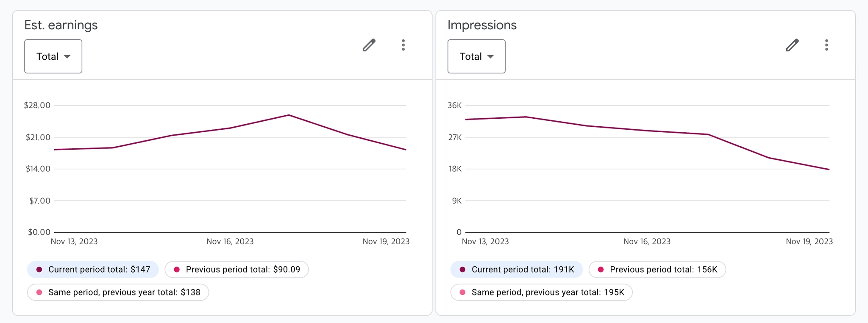Open the three-dot menu on Impressions card

click(826, 45)
